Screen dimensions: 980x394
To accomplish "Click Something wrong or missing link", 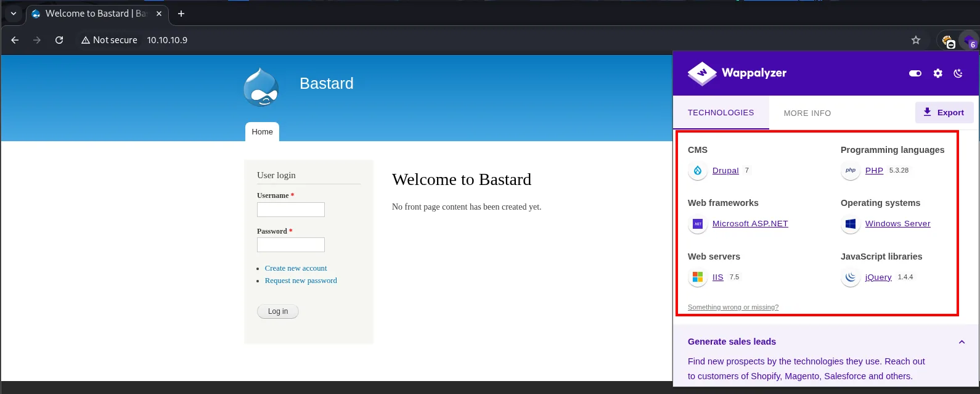I will pyautogui.click(x=733, y=307).
